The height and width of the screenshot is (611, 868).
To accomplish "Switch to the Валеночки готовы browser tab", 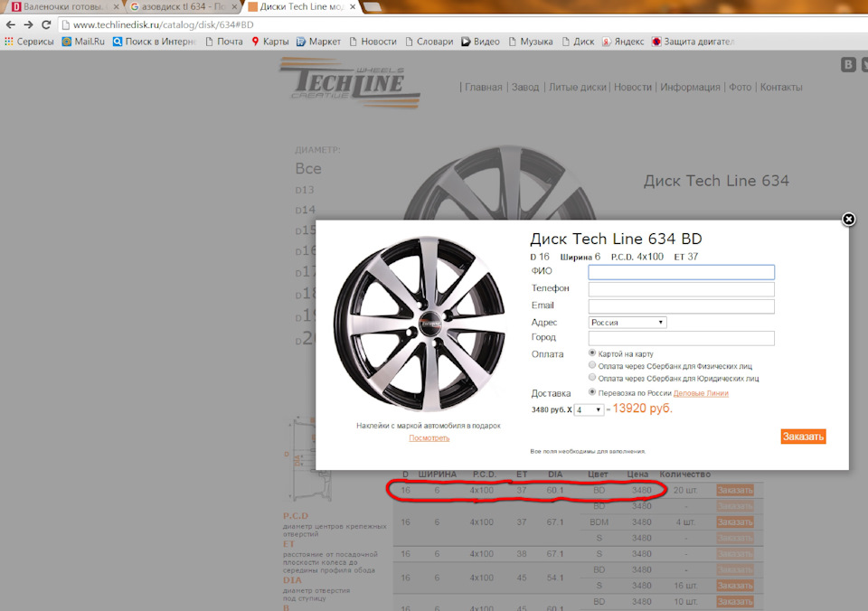I will [x=60, y=6].
